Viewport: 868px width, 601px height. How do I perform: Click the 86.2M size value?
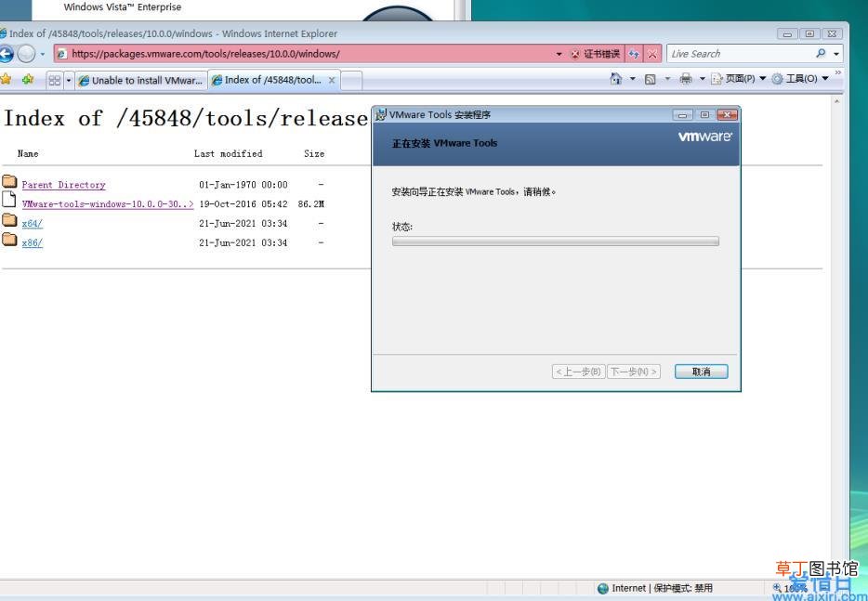pyautogui.click(x=310, y=204)
